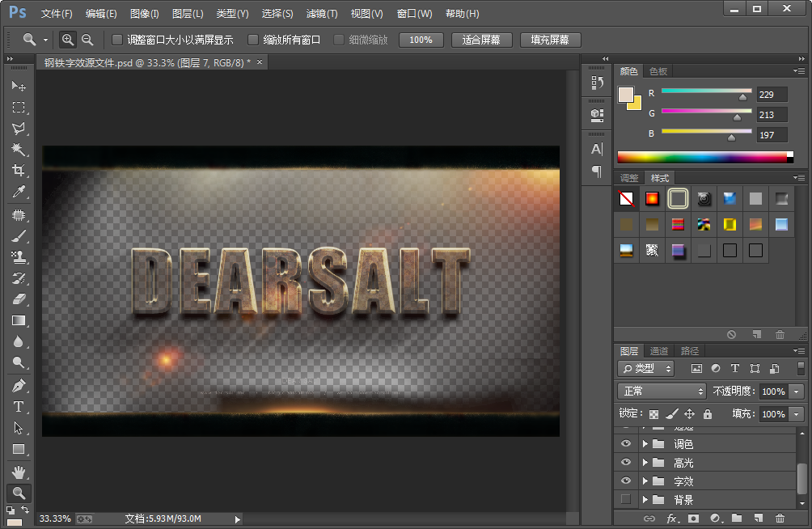Expand the 字效 layer group
812x529 pixels.
coord(645,481)
